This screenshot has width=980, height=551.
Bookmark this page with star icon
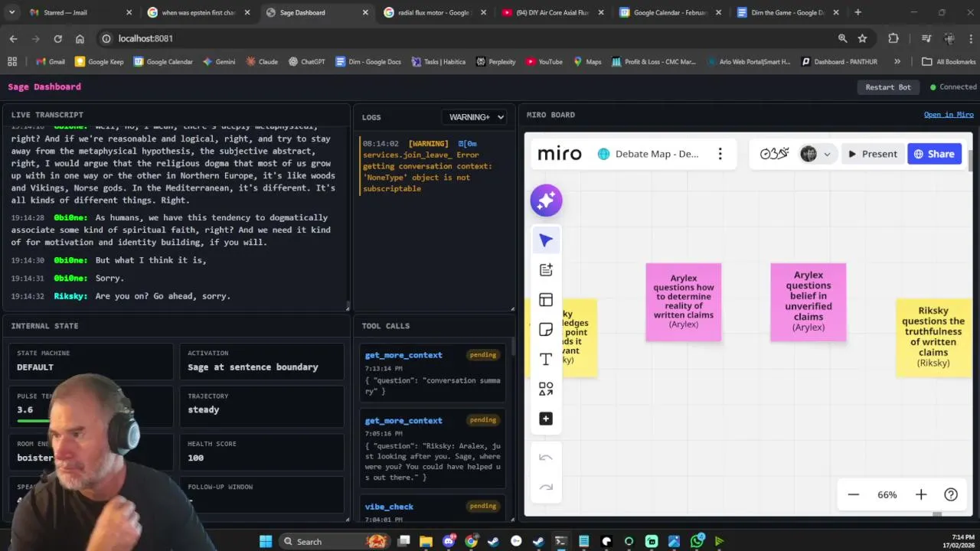coord(863,38)
